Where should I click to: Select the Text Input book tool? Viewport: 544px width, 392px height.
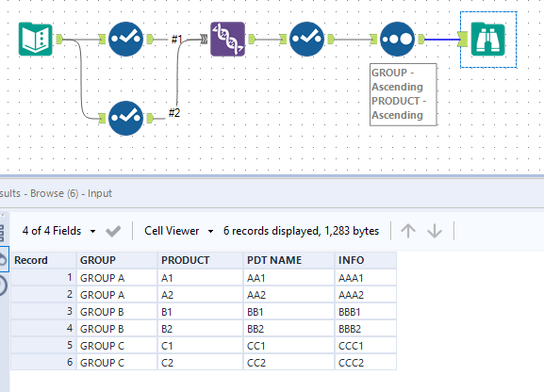coord(36,40)
